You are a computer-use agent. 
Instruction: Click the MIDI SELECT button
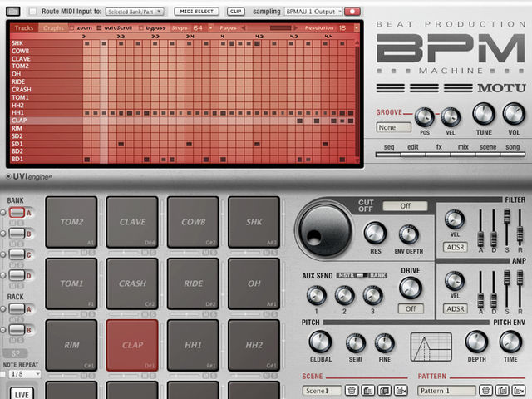(196, 12)
